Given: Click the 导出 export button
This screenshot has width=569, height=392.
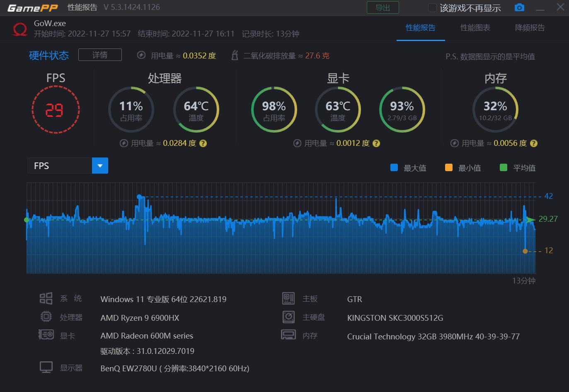Looking at the screenshot, I should 383,7.
